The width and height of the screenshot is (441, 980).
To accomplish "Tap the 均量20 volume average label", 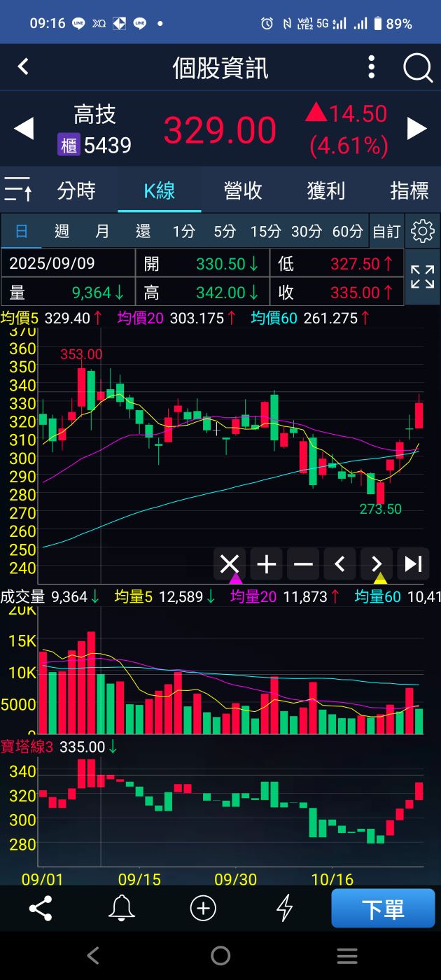I will click(x=253, y=596).
